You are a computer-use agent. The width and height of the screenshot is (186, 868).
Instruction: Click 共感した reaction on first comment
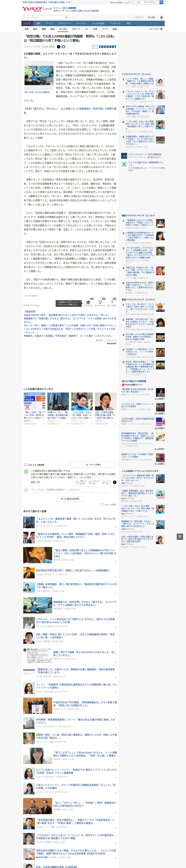(81, 482)
